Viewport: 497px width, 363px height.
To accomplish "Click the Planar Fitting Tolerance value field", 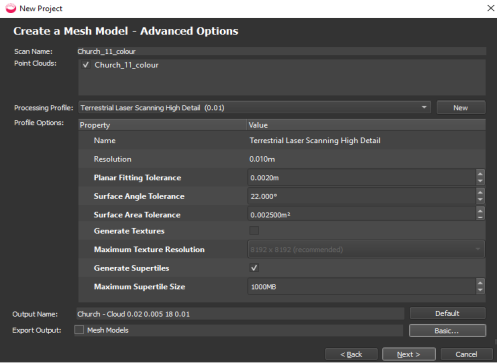I will [x=362, y=177].
